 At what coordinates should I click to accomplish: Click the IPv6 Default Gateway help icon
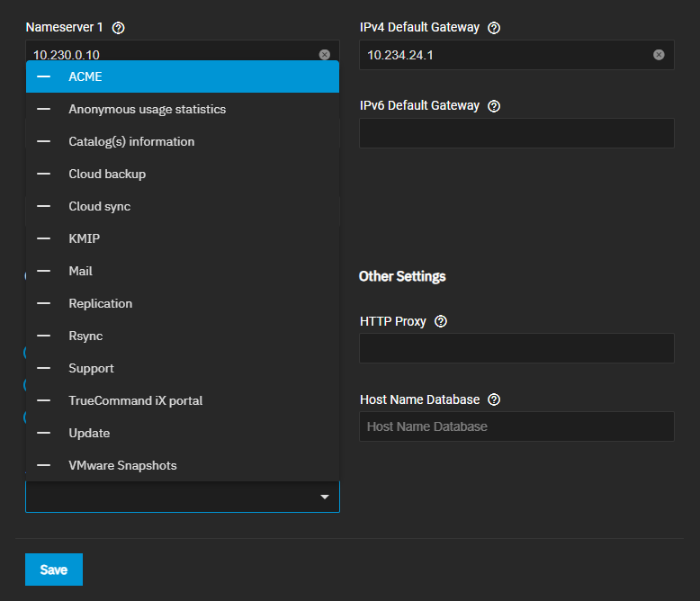[x=493, y=106]
